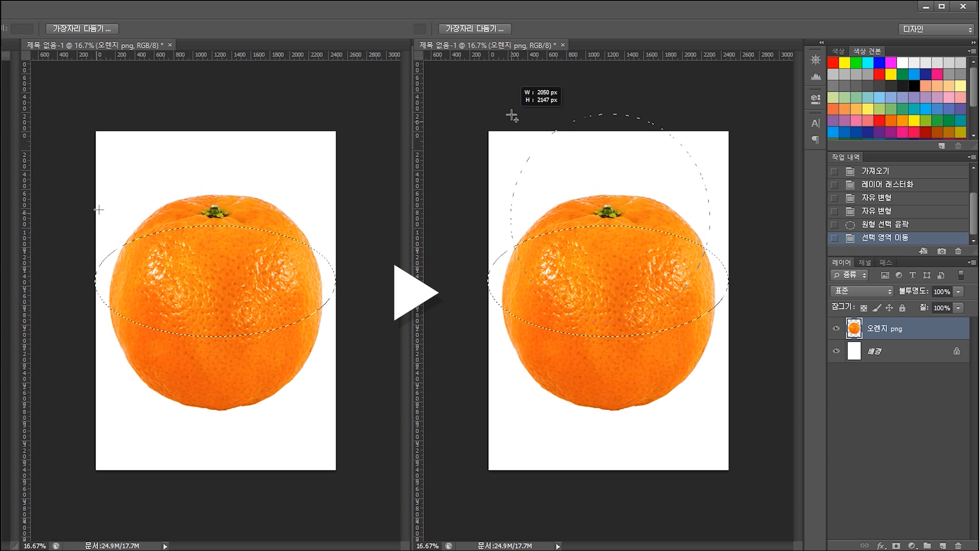Image resolution: width=980 pixels, height=551 pixels.
Task: Click the lock-all padlock icon
Action: (902, 308)
